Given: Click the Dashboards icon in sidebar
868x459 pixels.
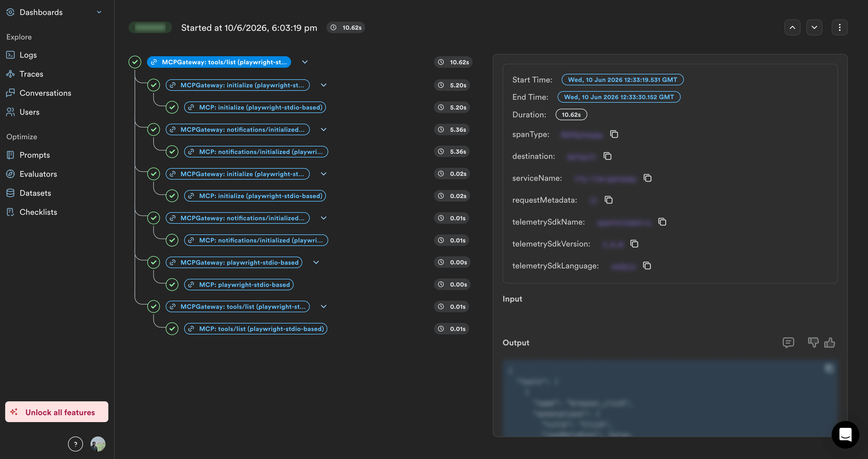Looking at the screenshot, I should [10, 12].
